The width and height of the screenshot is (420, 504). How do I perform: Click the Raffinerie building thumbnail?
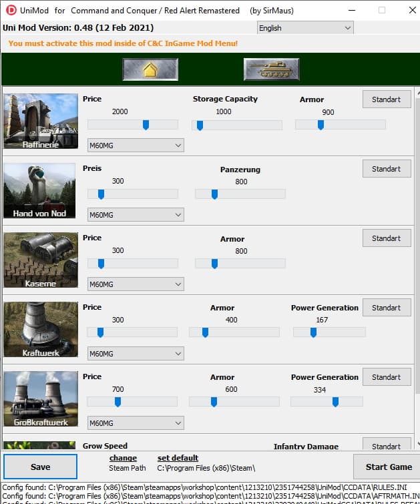pyautogui.click(x=41, y=121)
